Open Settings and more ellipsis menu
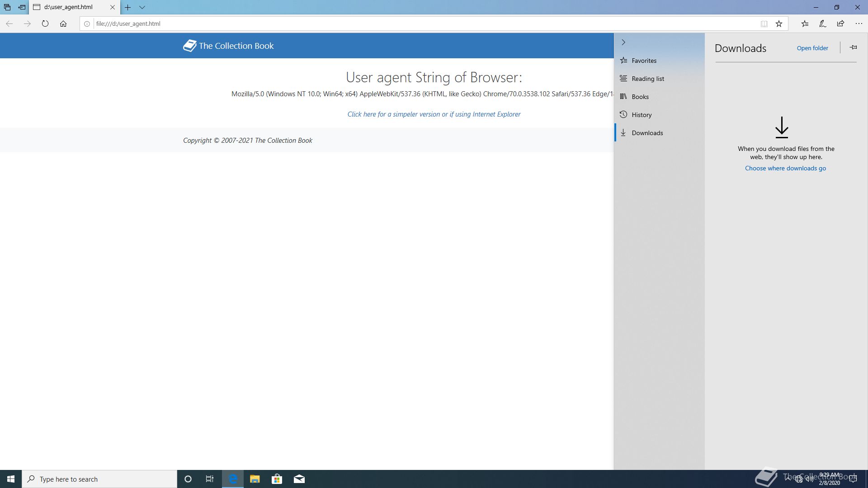The height and width of the screenshot is (488, 868). pyautogui.click(x=859, y=23)
